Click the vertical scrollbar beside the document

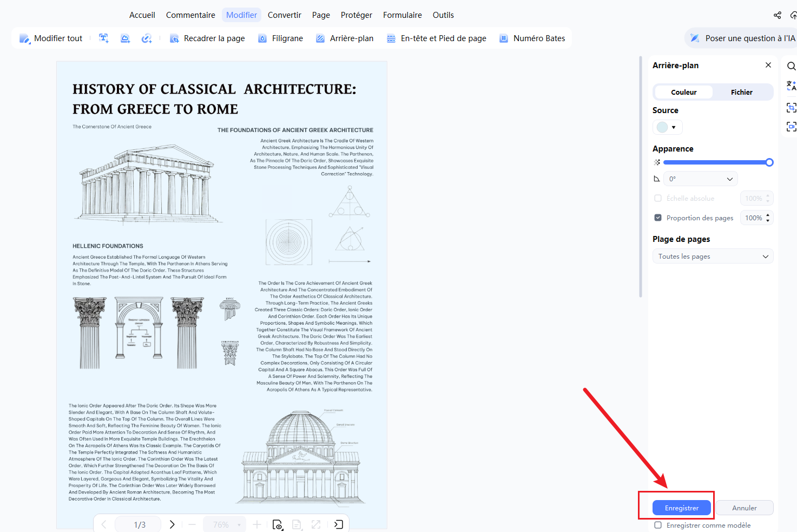point(641,176)
